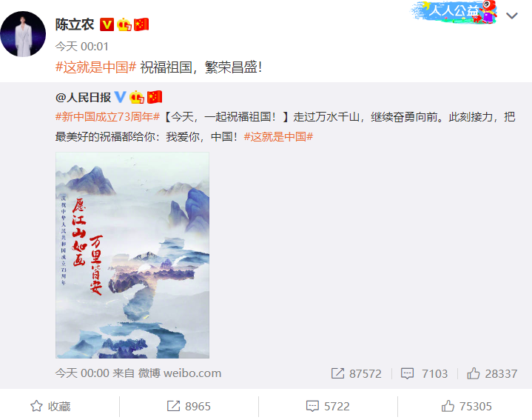Toggle 收藏 favorite star on the post

pos(50,406)
